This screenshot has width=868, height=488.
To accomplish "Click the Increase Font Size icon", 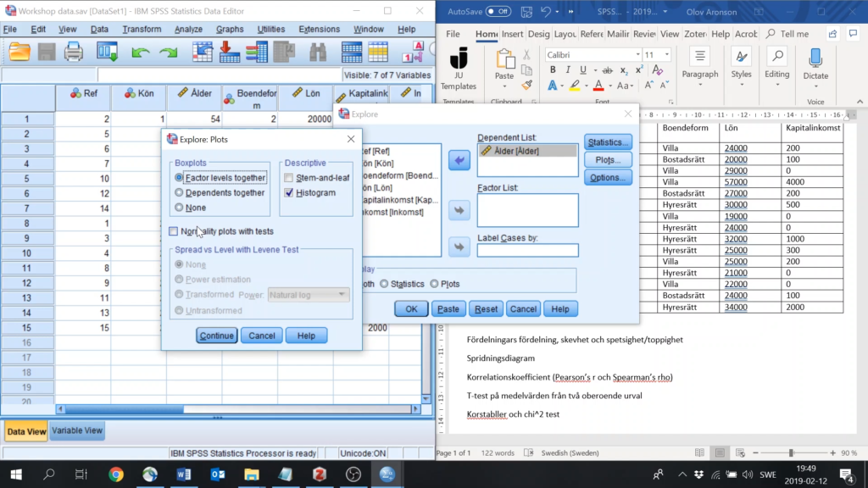I will tap(648, 86).
